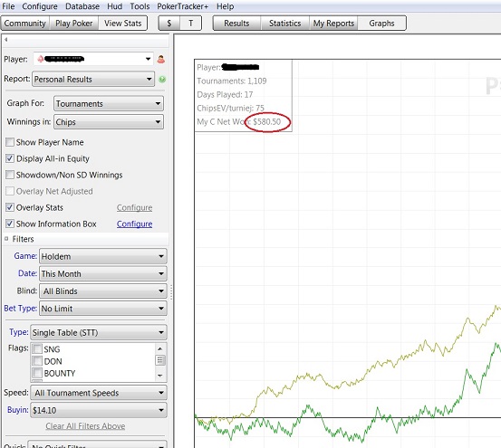The height and width of the screenshot is (448, 501).
Task: Uncheck the Overlay Stats checkbox
Action: coord(10,207)
